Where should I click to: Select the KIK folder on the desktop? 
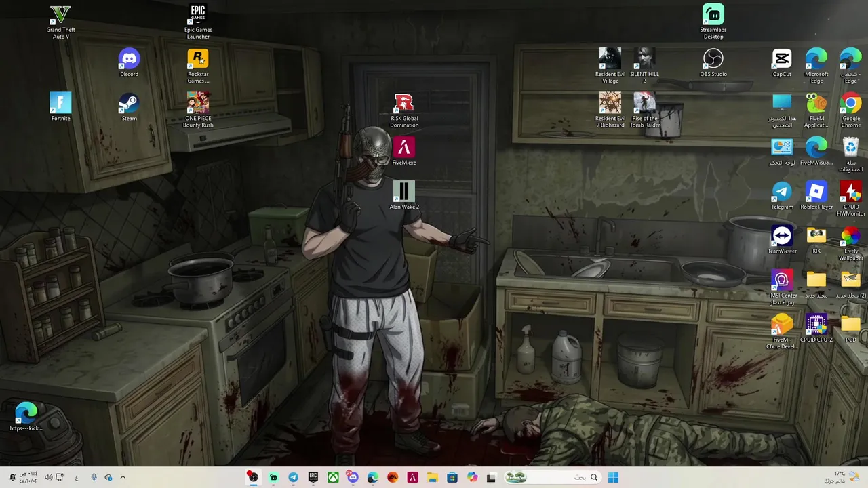pos(816,239)
